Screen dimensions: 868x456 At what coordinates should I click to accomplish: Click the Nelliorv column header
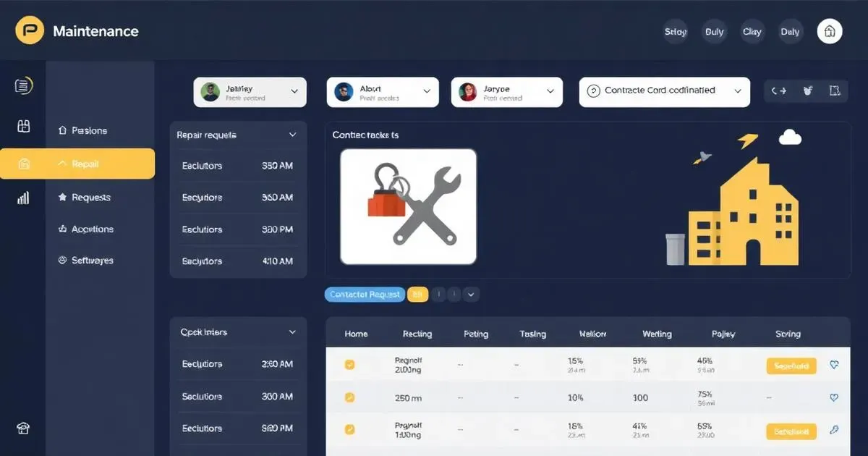(593, 334)
